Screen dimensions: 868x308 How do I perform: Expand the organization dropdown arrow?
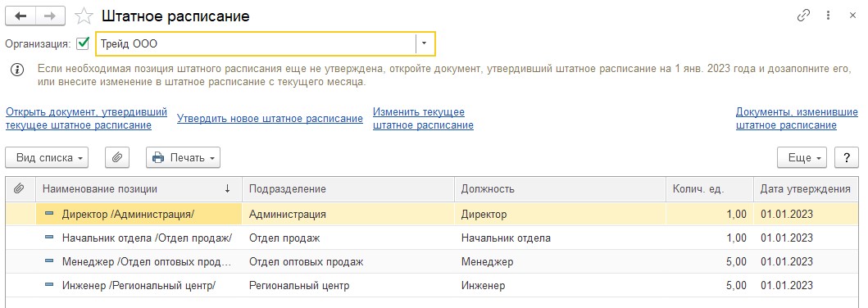tap(425, 43)
